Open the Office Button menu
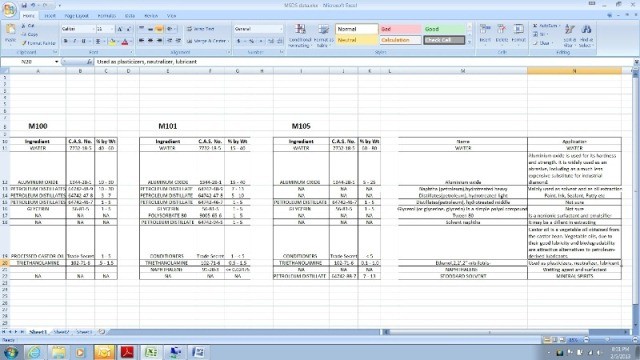Screen dimensions: 640x360 (x=9, y=9)
